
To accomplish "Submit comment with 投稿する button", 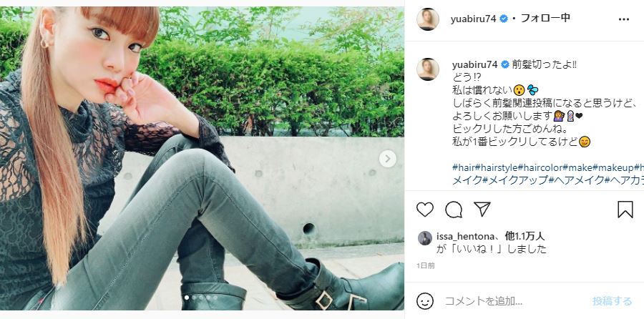I will (x=612, y=301).
